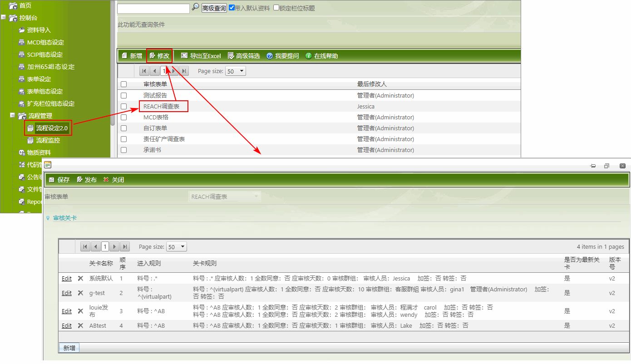
Task: Click the 关卡规则 column header
Action: (205, 263)
